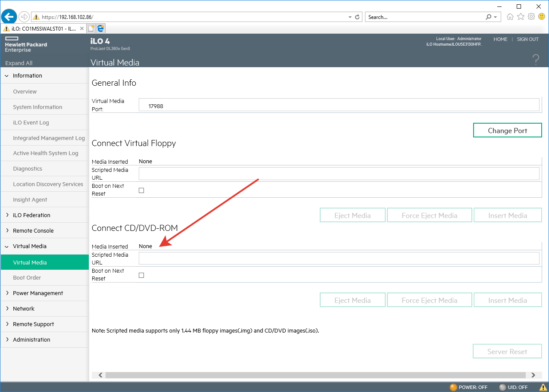Click Floppy Force Eject Media button

coord(430,215)
